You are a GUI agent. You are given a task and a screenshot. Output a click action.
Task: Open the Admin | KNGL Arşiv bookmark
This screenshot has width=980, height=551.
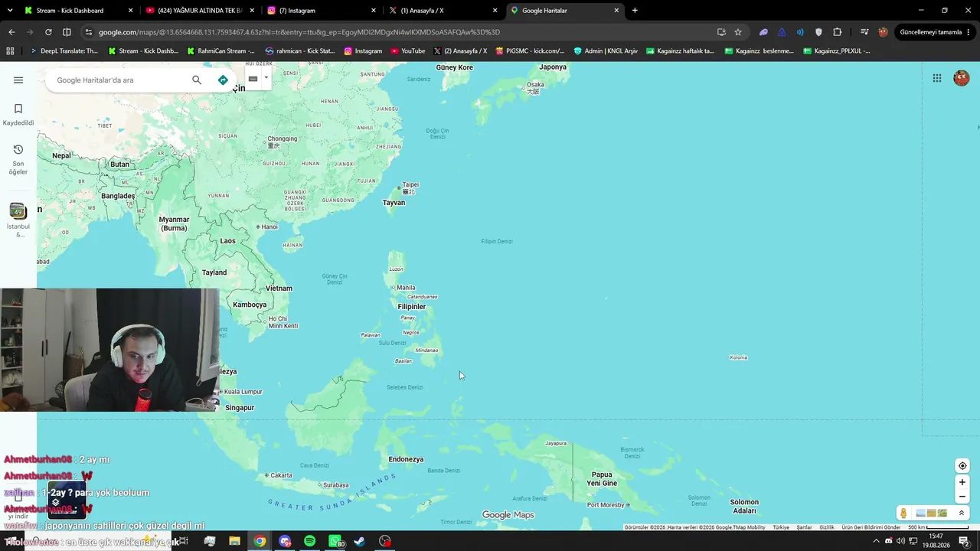606,51
